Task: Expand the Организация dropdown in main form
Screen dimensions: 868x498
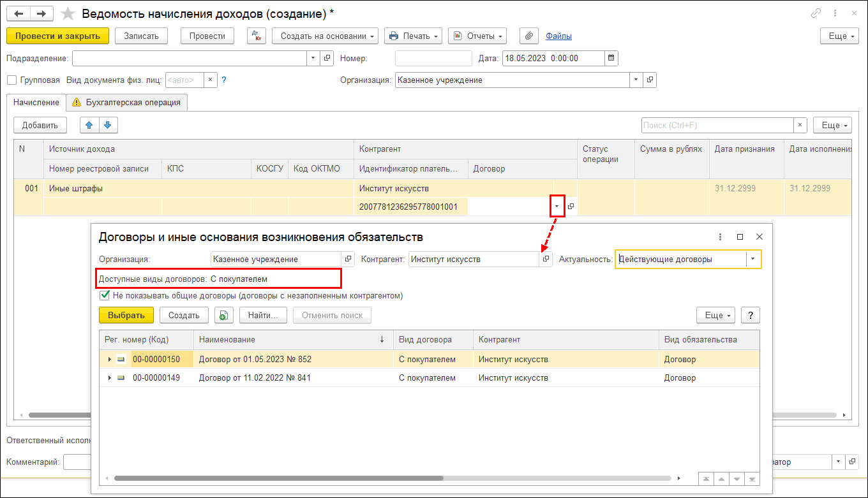Action: coord(636,80)
